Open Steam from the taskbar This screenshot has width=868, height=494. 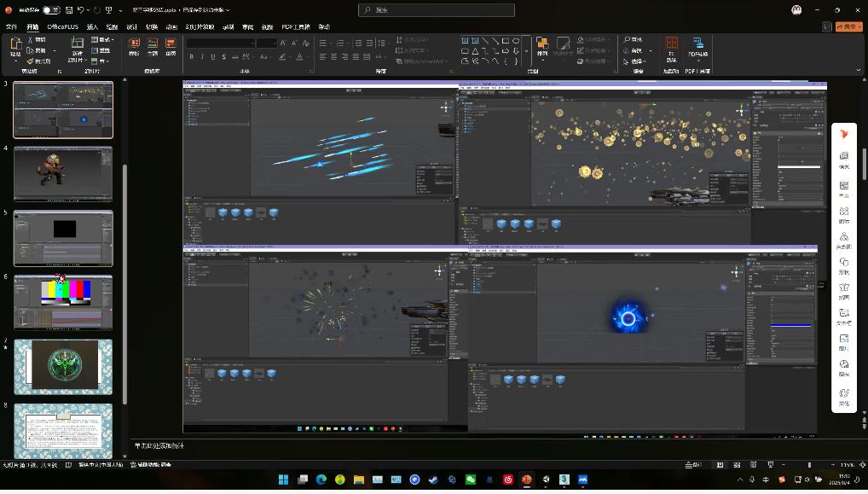(433, 479)
